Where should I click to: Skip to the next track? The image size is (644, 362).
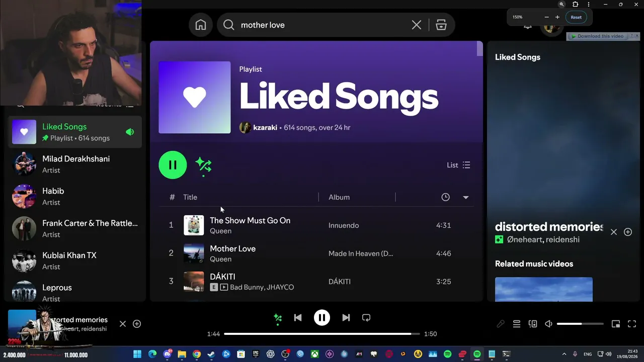[x=346, y=318]
